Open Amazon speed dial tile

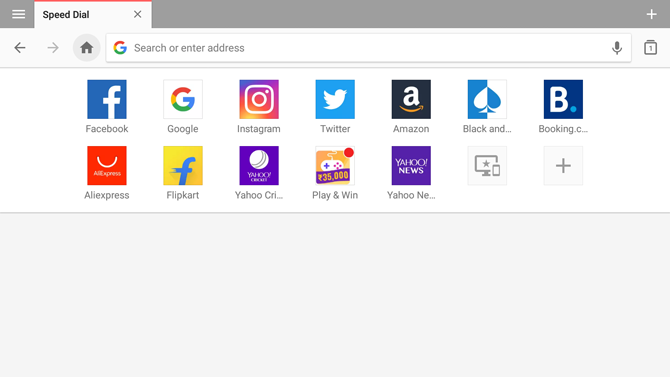click(411, 99)
